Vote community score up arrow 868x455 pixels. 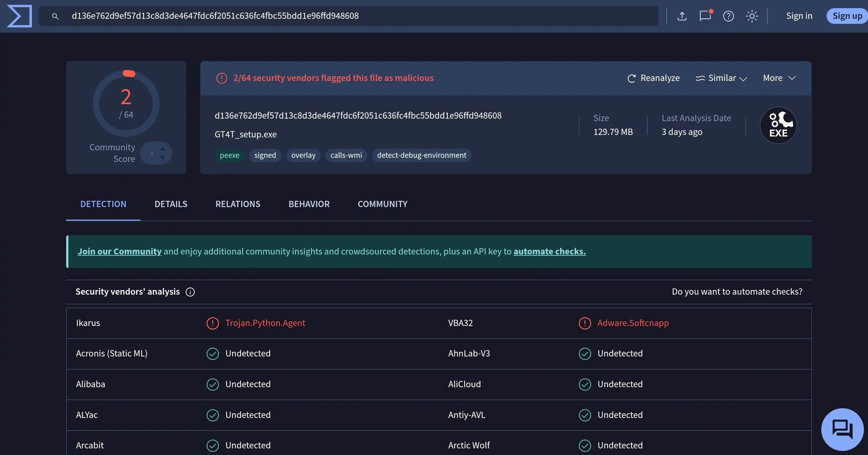[x=163, y=149]
